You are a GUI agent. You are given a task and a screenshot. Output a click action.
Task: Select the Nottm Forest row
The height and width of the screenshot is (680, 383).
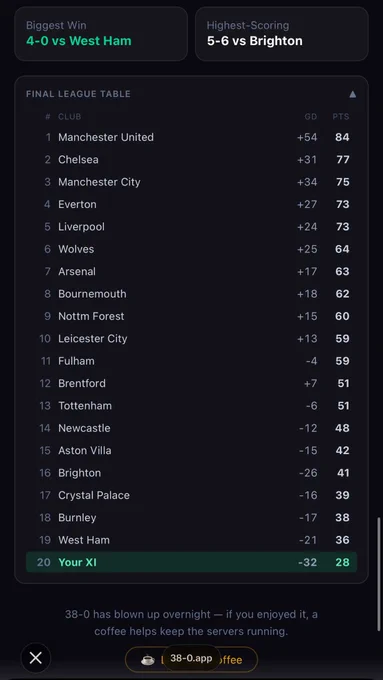[191, 316]
